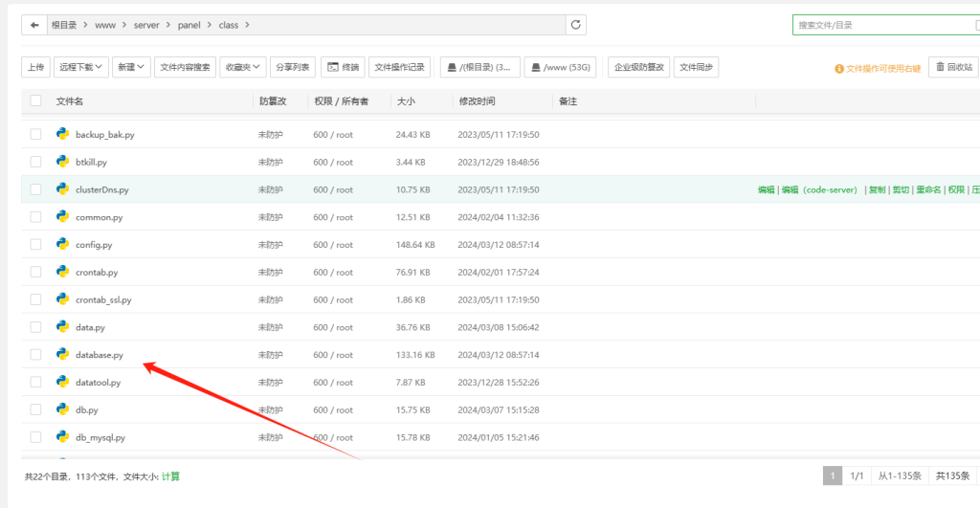This screenshot has height=508, width=980.
Task: Click the refresh icon beside the path
Action: [574, 25]
